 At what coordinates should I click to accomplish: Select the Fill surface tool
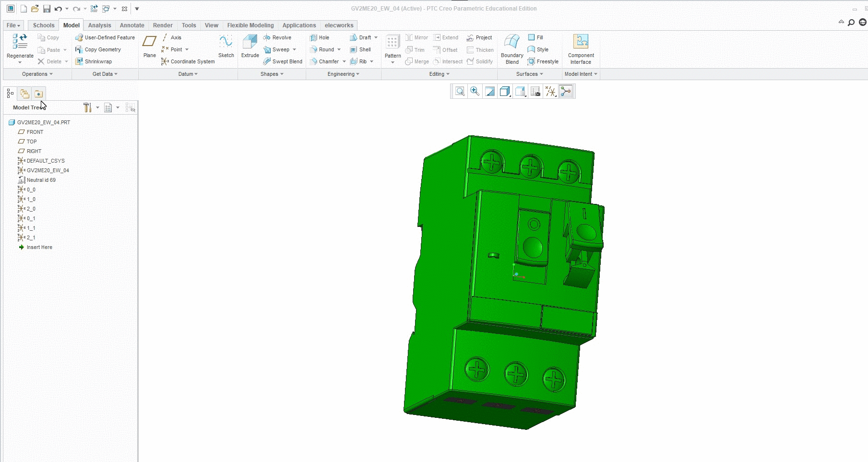[x=535, y=37]
